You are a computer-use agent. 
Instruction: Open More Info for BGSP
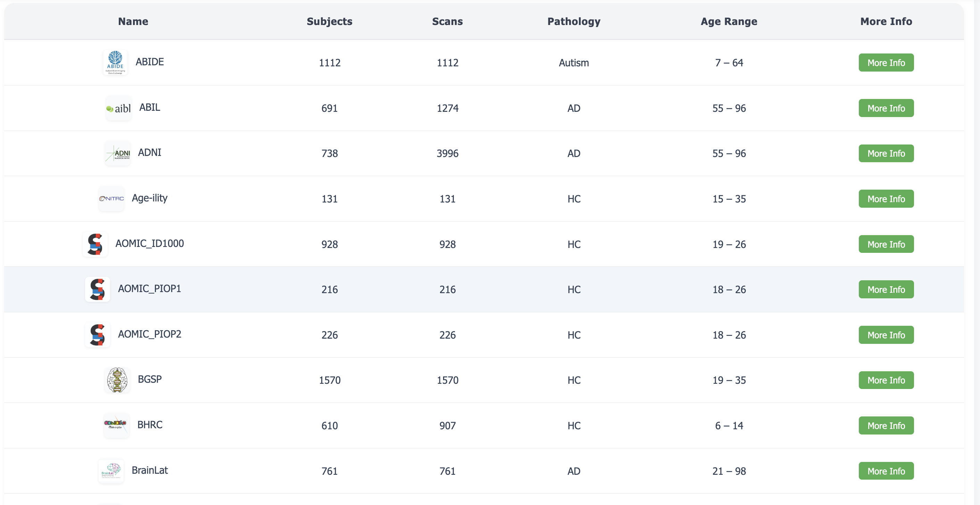coord(886,380)
